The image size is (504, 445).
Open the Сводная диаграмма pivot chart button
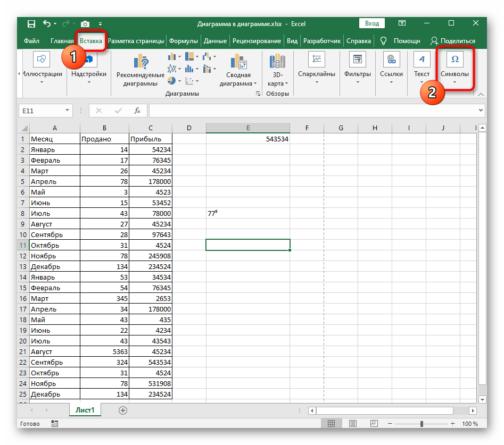pyautogui.click(x=238, y=69)
